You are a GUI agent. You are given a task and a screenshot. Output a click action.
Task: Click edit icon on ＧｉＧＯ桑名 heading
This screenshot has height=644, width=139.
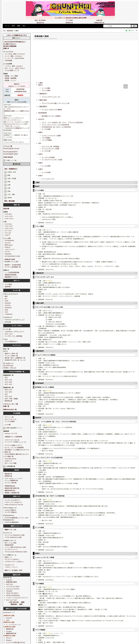click(x=136, y=190)
